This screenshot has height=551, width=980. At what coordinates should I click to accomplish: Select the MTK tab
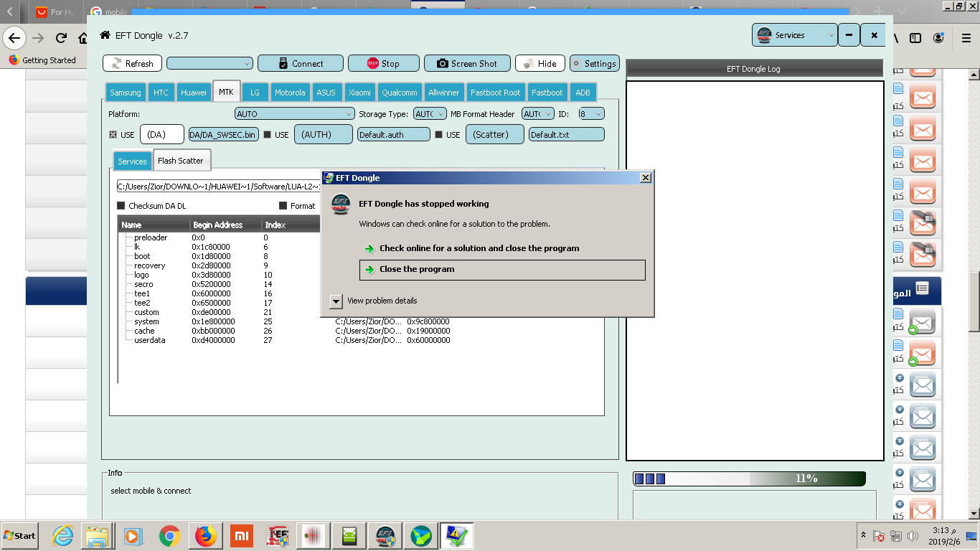point(226,92)
